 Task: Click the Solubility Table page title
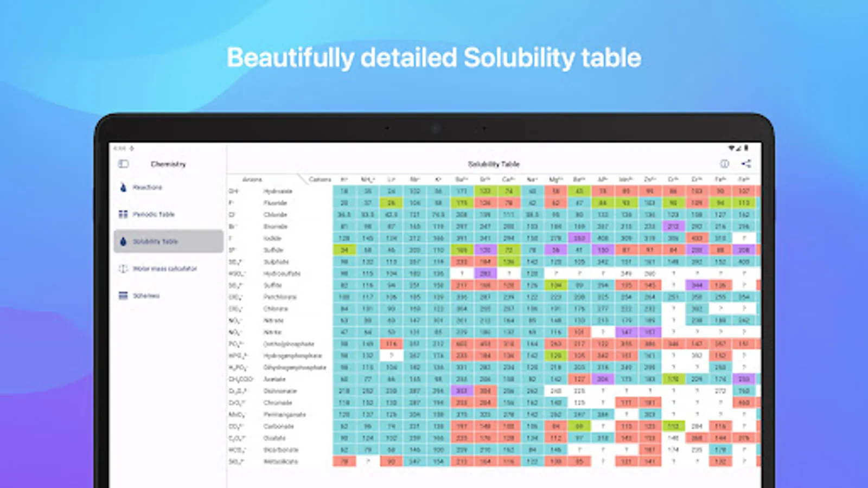click(494, 164)
